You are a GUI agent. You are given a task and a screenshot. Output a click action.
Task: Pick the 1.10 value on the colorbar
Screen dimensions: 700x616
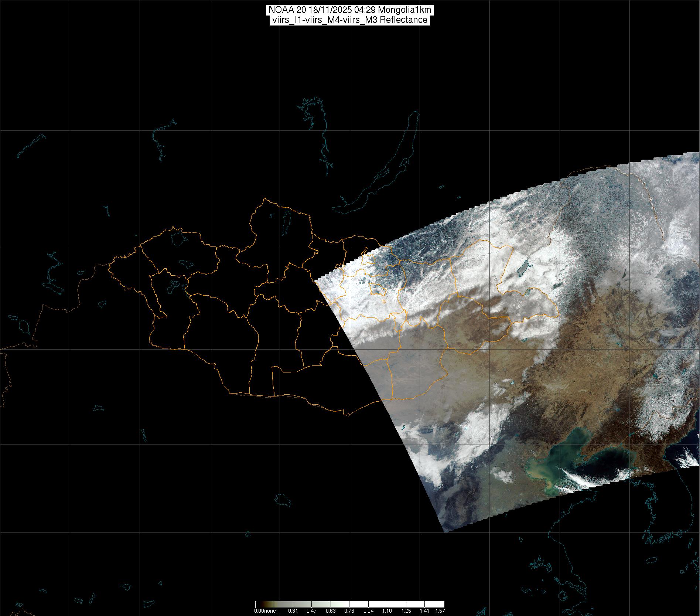tap(387, 611)
